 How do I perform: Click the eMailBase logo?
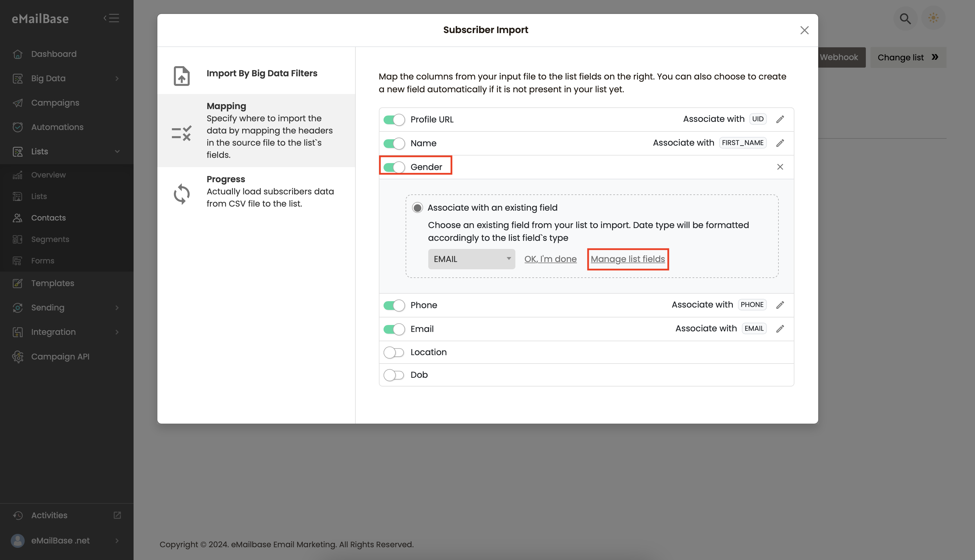pos(40,19)
